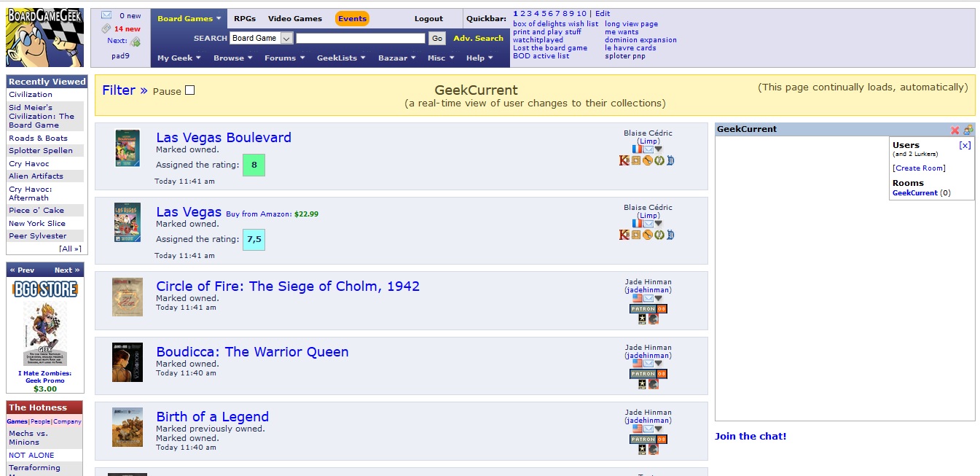Open the Video Games tab
The width and height of the screenshot is (980, 476).
click(x=294, y=18)
